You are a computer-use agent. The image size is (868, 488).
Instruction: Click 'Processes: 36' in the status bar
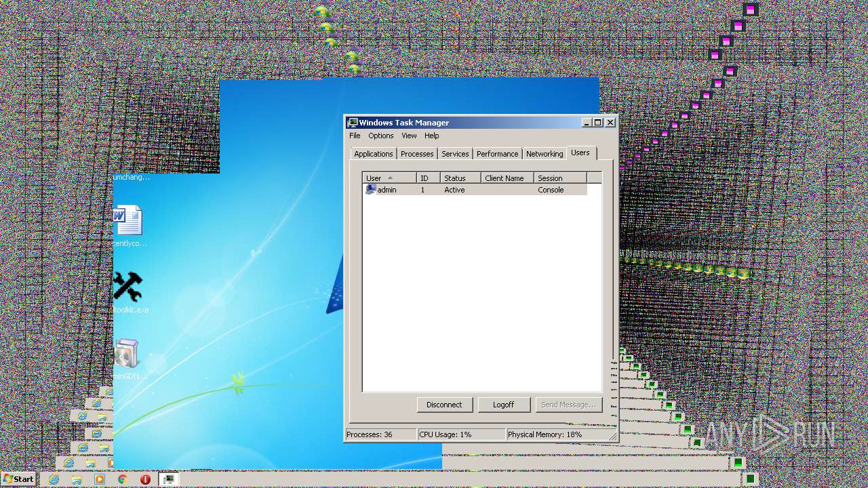[x=370, y=434]
